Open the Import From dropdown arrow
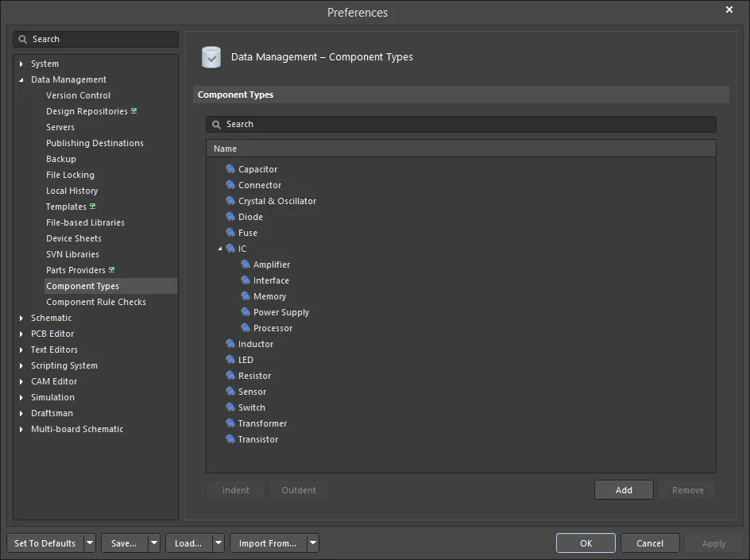 pyautogui.click(x=313, y=543)
